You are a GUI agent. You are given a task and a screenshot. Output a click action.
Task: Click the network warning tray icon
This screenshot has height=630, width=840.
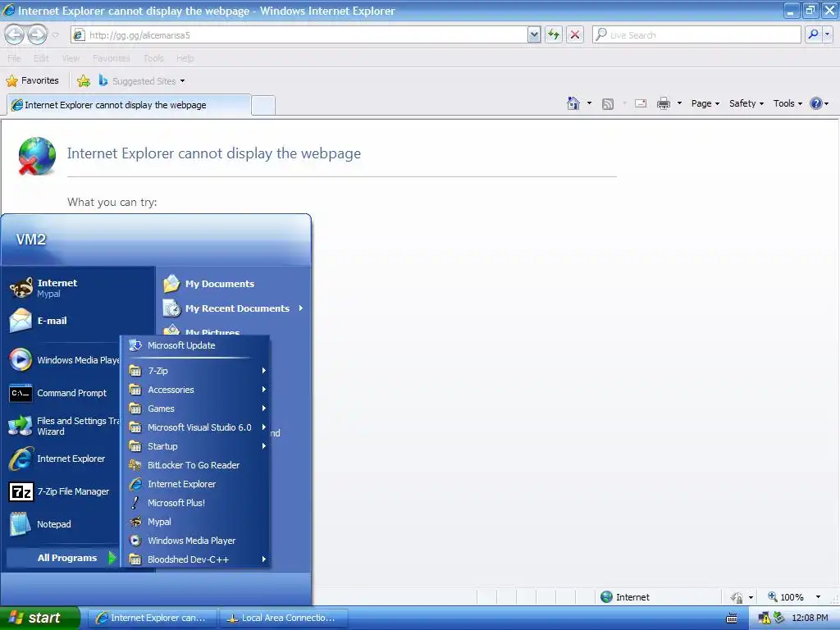point(764,619)
